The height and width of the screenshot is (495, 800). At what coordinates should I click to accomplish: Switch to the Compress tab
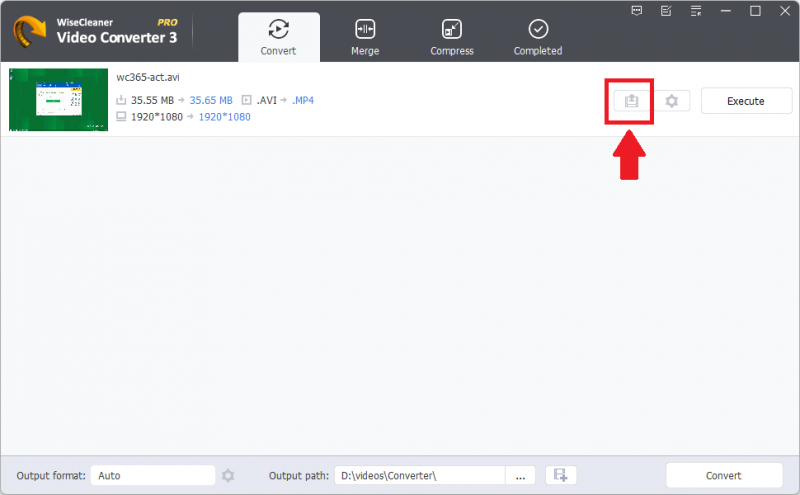coord(452,37)
